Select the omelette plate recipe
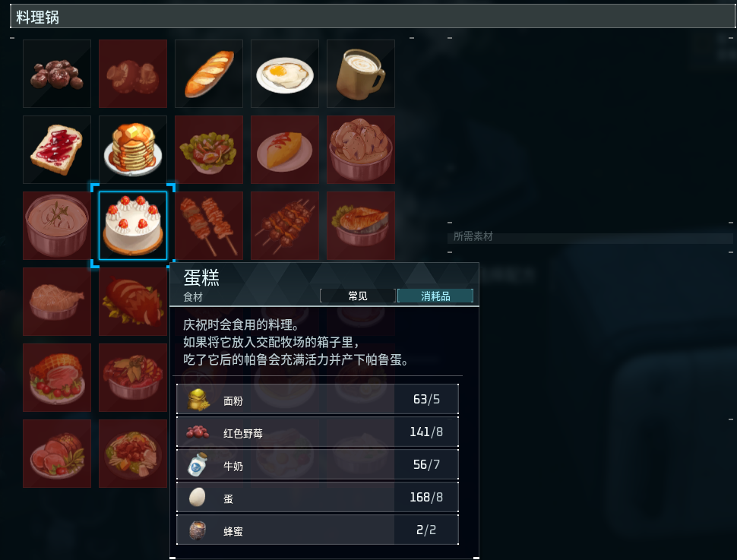This screenshot has height=560, width=737. point(285,150)
